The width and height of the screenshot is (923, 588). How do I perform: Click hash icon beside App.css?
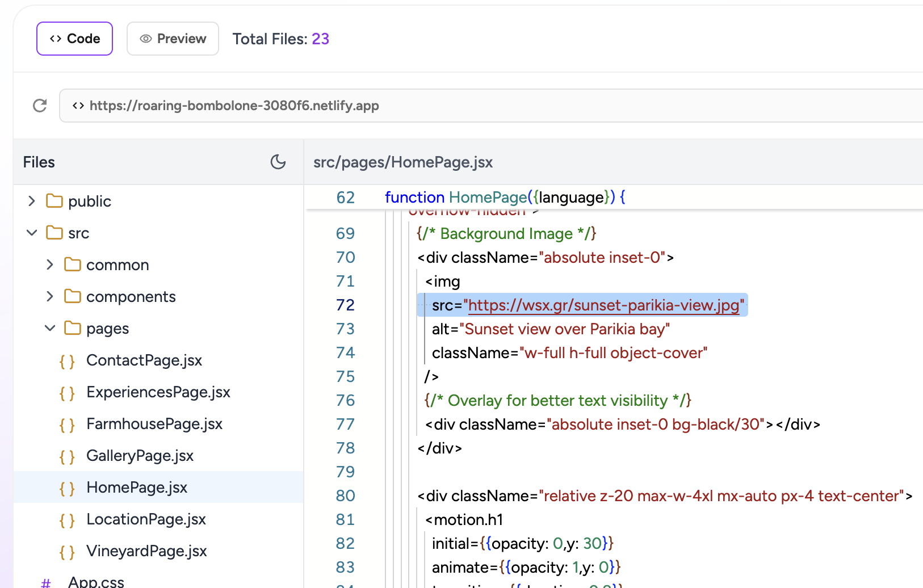click(x=46, y=582)
